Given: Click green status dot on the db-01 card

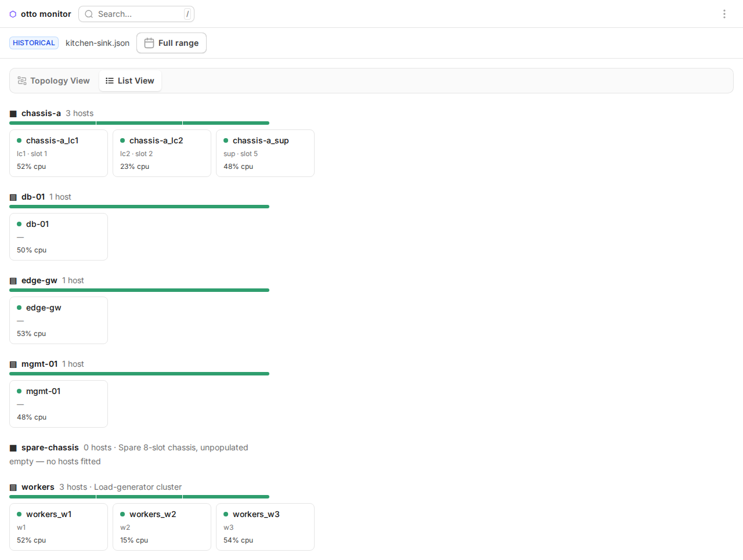Looking at the screenshot, I should coord(19,224).
